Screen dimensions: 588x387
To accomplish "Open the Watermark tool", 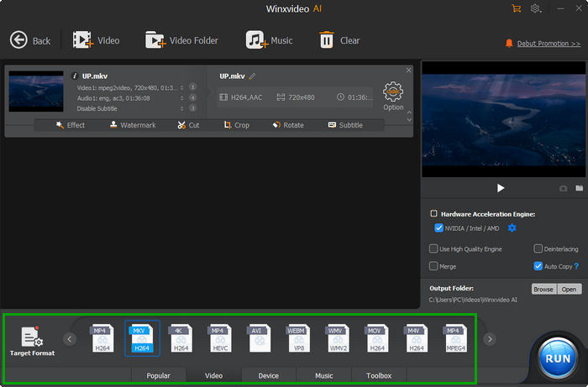I will pyautogui.click(x=133, y=125).
